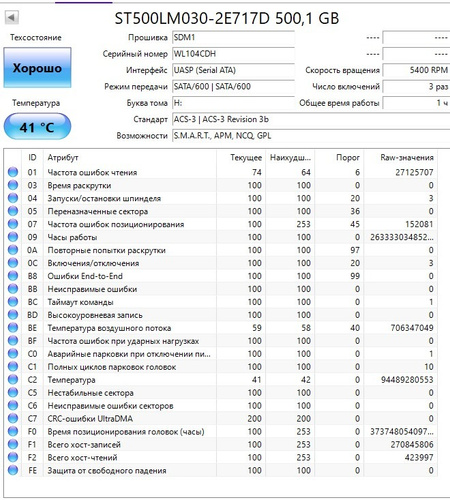The width and height of the screenshot is (450, 500).
Task: Click status circle for attribute C1
Action: coord(13,367)
